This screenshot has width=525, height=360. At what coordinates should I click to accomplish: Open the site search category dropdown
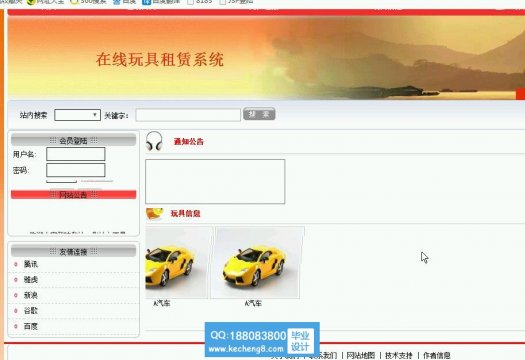click(77, 115)
